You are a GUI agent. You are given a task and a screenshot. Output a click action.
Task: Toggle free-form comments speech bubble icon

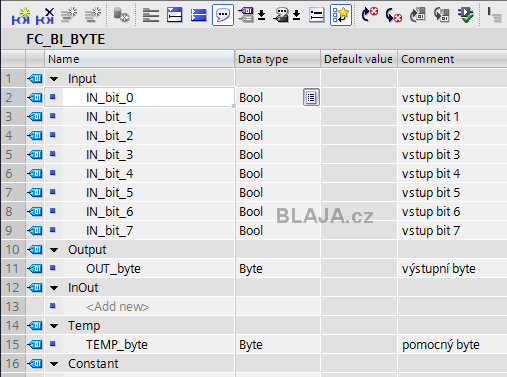click(223, 15)
